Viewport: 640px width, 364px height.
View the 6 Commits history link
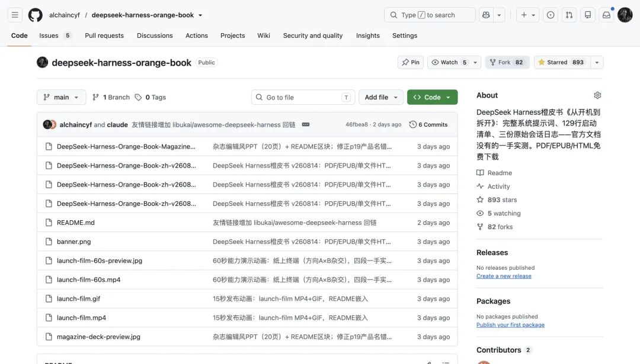click(x=428, y=124)
